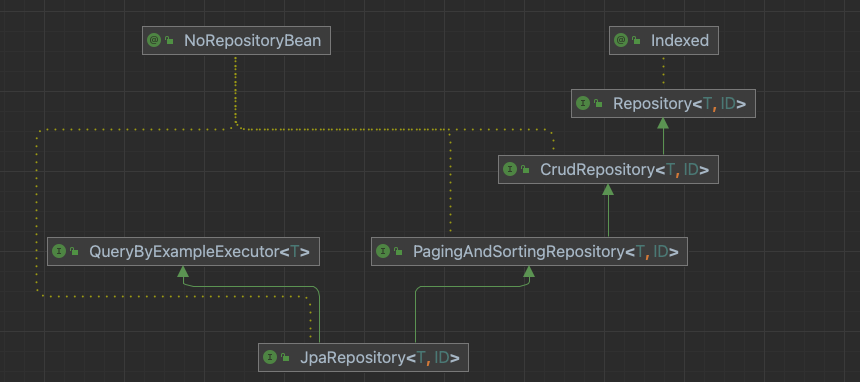Click the public lock icon on JpaRepository

[x=285, y=357]
